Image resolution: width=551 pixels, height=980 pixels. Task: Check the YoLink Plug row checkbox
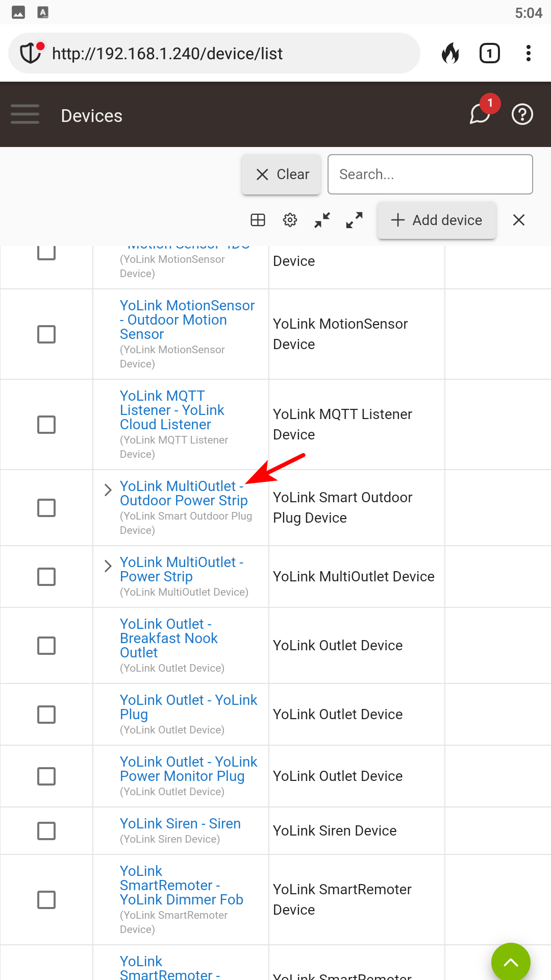[46, 715]
